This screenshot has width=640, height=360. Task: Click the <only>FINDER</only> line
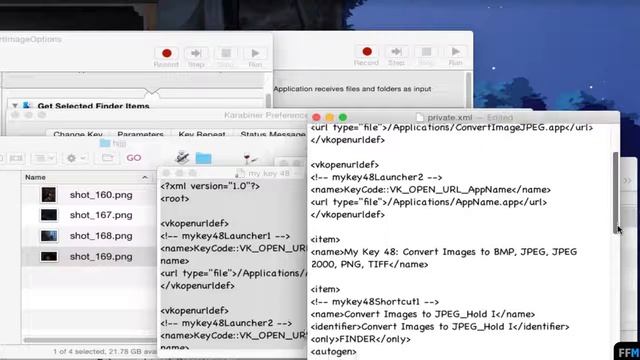click(360, 339)
